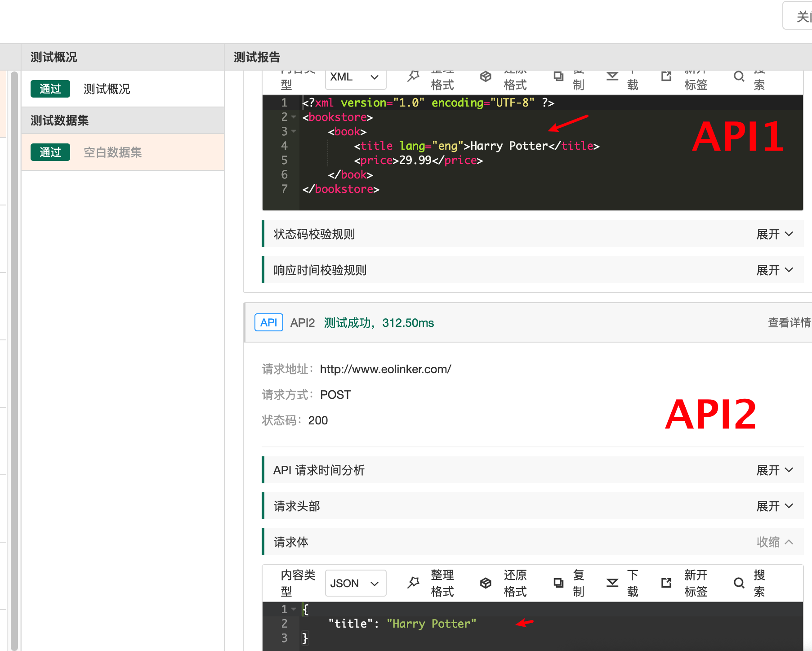Click the left panel vertical scrollbar
Viewport: 812px width, 651px height.
(x=14, y=360)
